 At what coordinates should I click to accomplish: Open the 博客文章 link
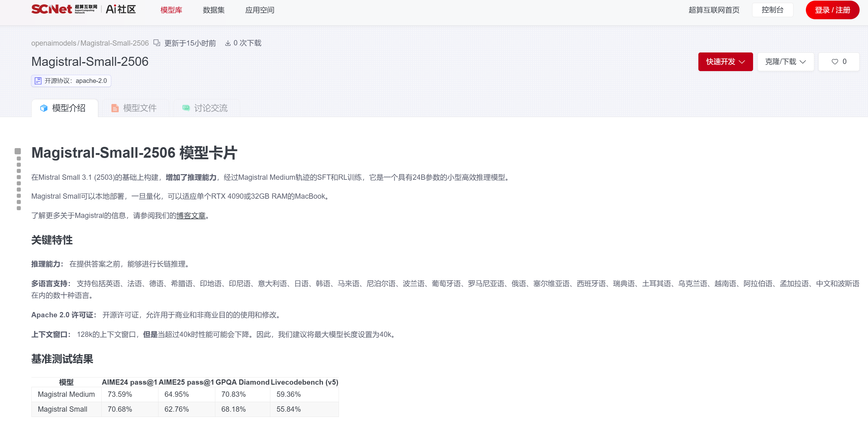pos(191,215)
